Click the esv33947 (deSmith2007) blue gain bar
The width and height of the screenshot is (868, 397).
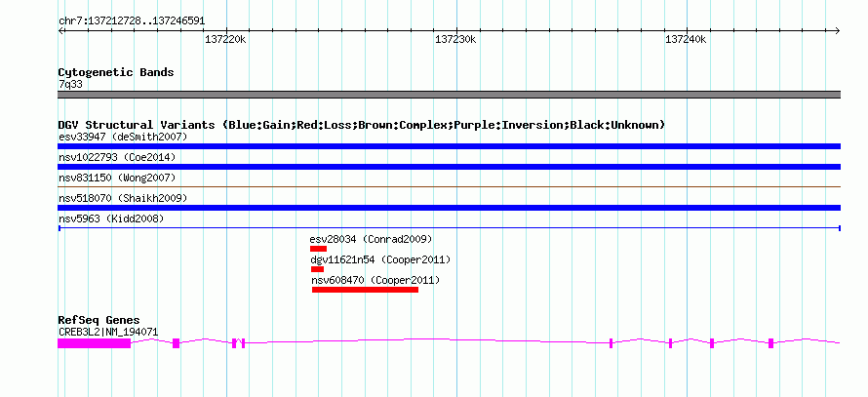(x=449, y=146)
